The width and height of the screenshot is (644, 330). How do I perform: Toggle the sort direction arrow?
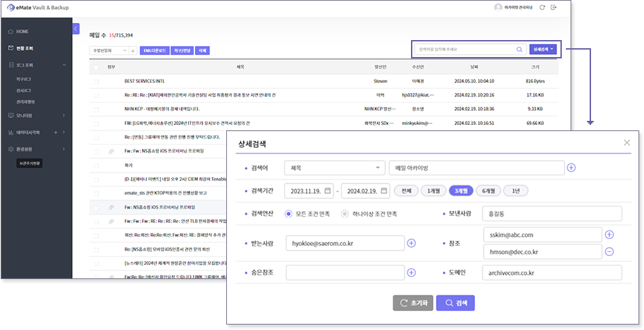click(132, 50)
